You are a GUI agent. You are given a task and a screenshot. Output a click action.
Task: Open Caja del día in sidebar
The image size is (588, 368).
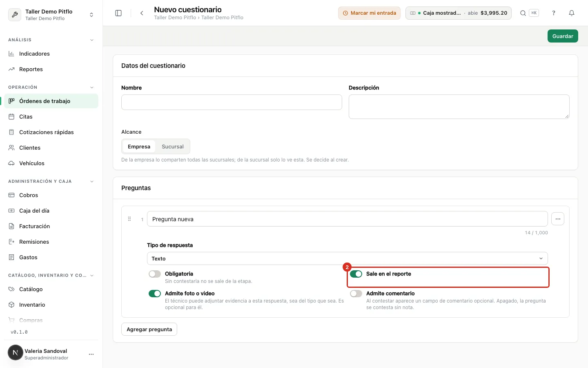point(51,211)
